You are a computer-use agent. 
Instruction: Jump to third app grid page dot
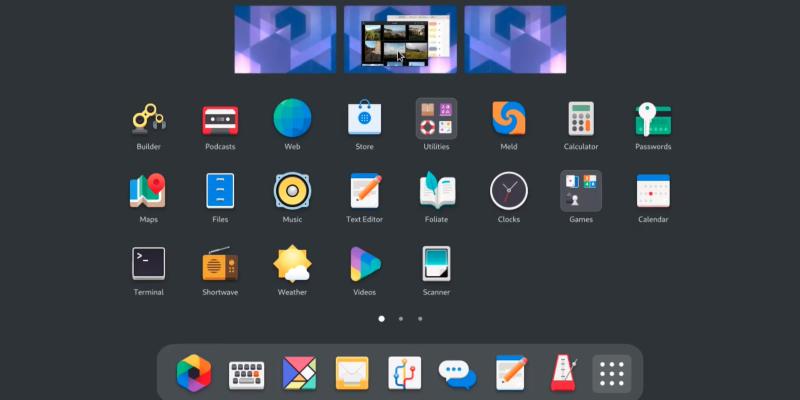click(x=420, y=319)
